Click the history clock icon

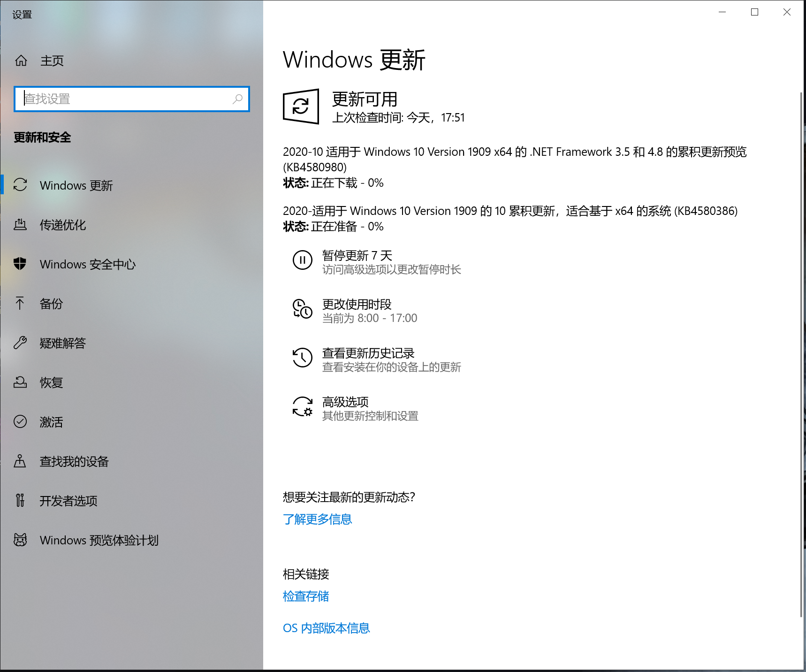tap(303, 358)
